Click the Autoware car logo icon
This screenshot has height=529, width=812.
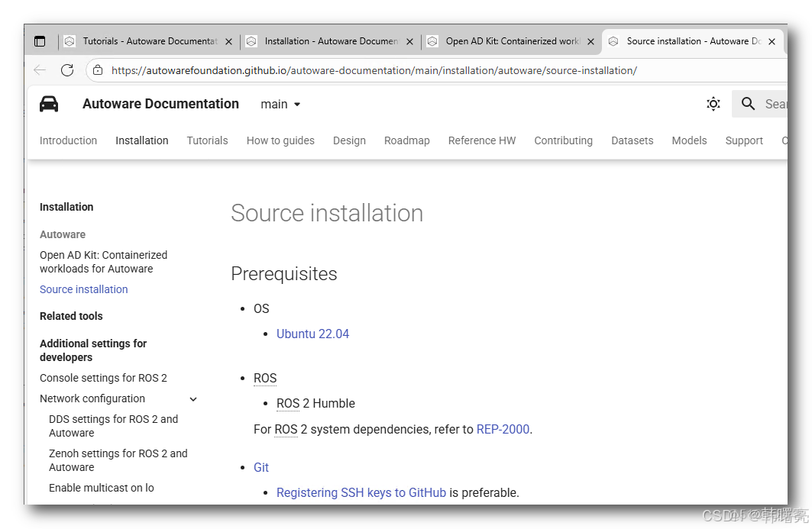(x=49, y=104)
